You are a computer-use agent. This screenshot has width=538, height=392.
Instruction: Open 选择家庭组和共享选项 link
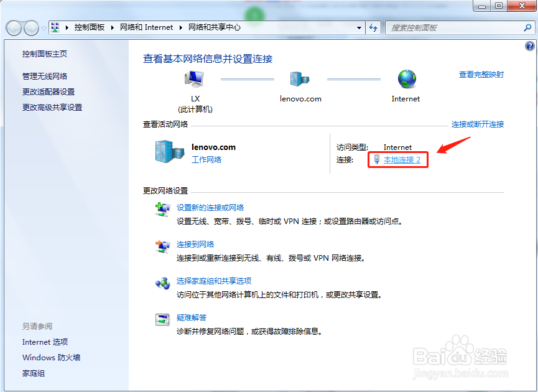(214, 281)
